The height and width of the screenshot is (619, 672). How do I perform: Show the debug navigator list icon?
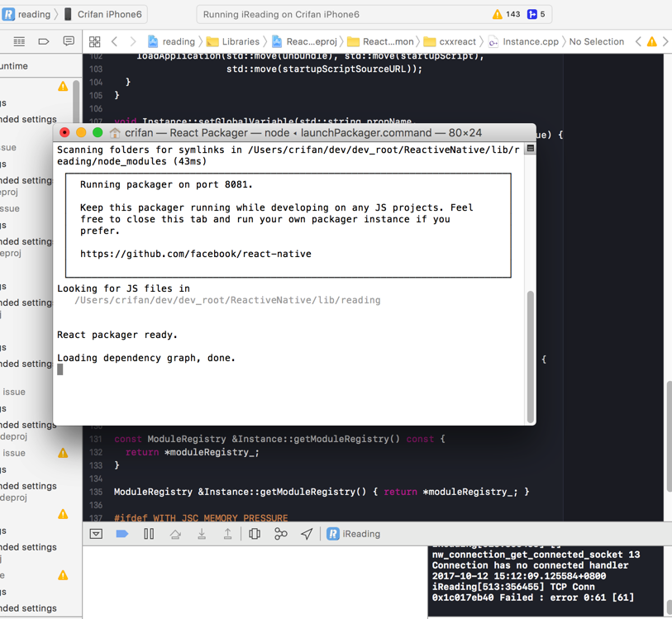(x=19, y=41)
